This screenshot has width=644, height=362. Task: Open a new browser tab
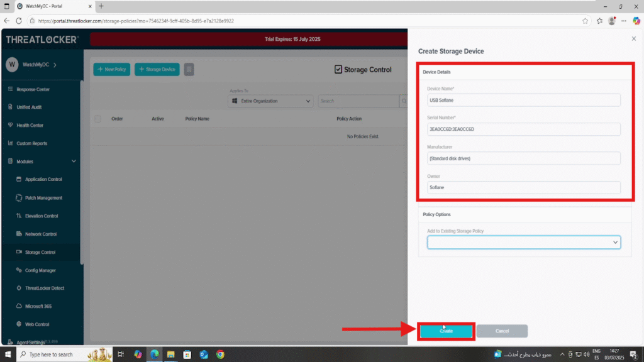click(x=101, y=6)
